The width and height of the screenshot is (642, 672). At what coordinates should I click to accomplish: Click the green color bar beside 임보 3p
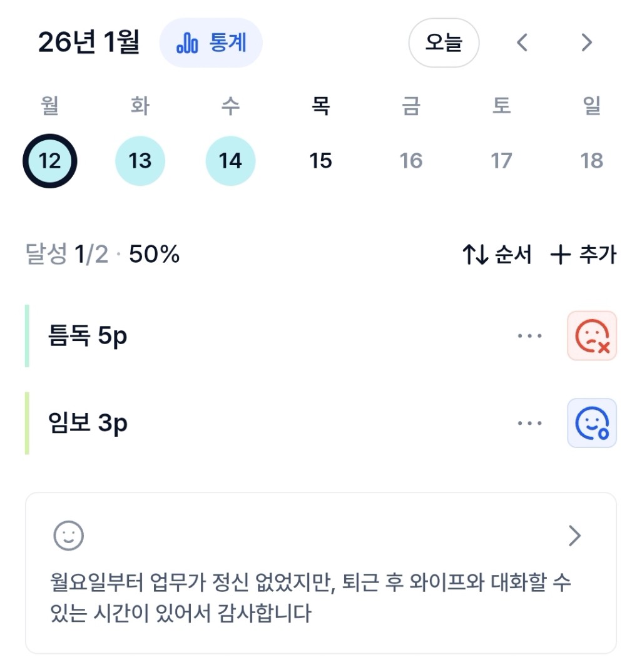27,423
